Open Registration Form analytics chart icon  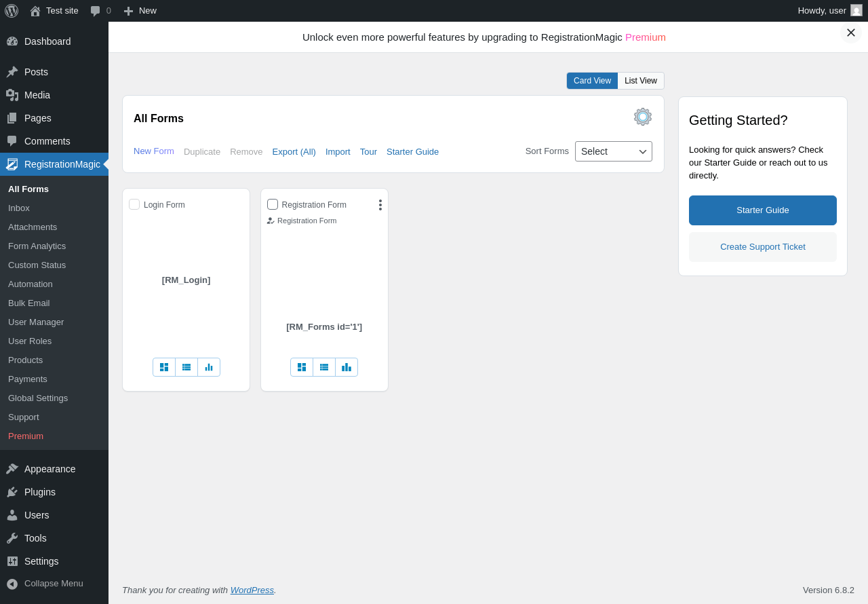(347, 367)
